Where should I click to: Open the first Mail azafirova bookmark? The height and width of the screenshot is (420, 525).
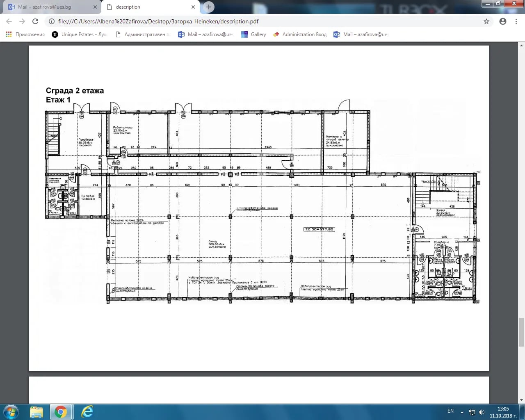point(205,34)
